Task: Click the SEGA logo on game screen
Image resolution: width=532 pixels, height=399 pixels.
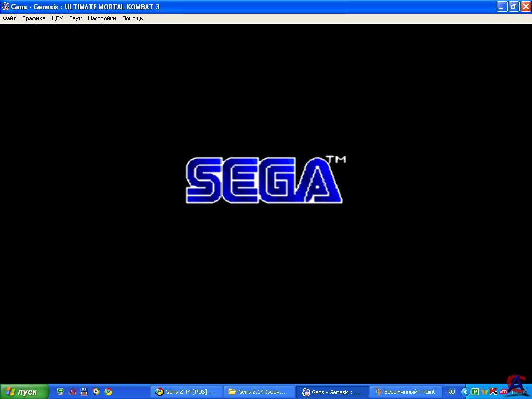Action: [x=264, y=179]
